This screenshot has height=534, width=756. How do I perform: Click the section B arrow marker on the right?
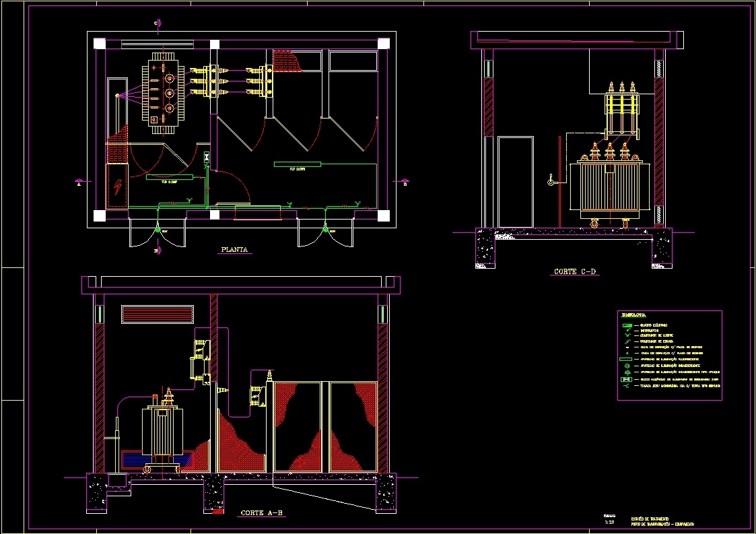click(404, 182)
